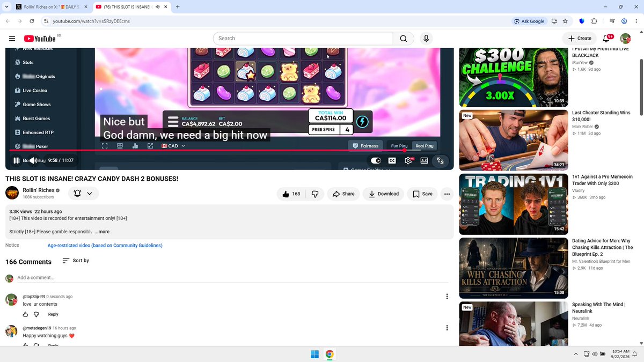
Task: Expand the subscription notification bell dropdown
Action: 83,194
